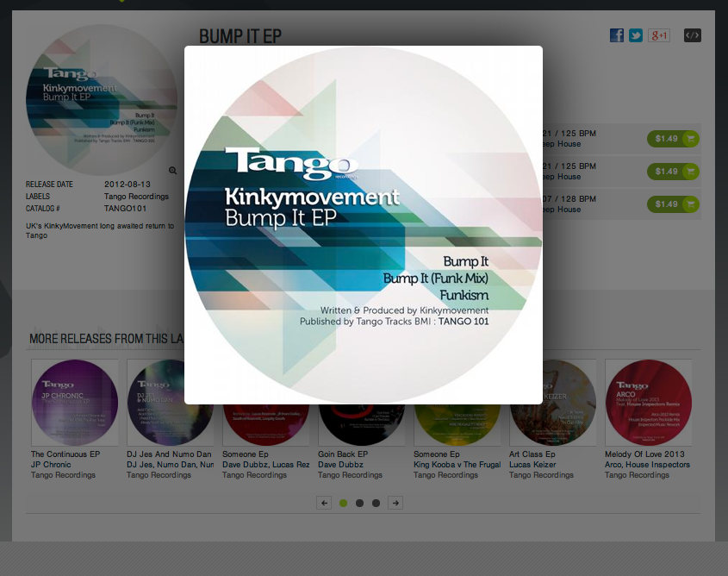728x576 pixels.
Task: Open King Kooba v The Frugal artist link
Action: click(x=457, y=465)
